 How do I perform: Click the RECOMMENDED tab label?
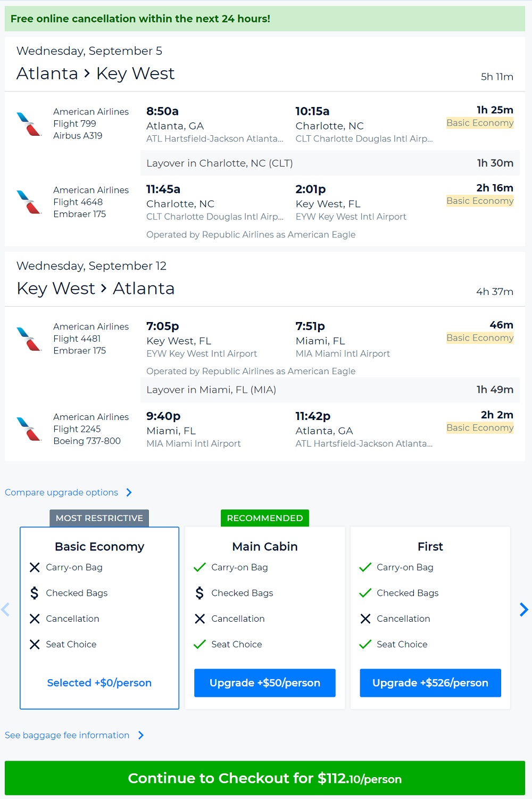(x=265, y=518)
